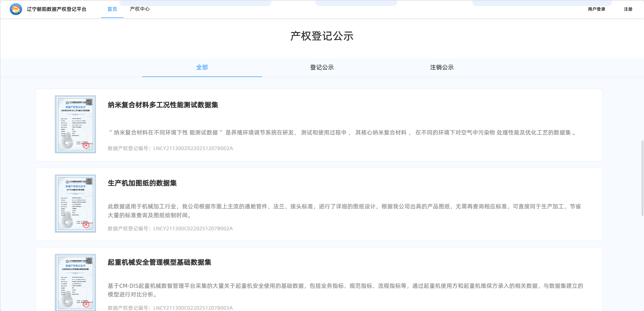This screenshot has height=311, width=644.
Task: Click the 注册 link
Action: (x=628, y=9)
